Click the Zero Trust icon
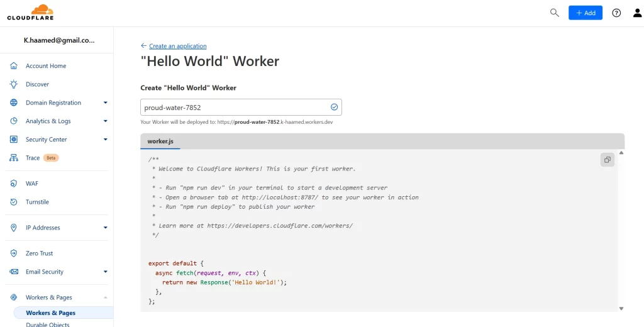The height and width of the screenshot is (327, 644). pyautogui.click(x=14, y=253)
